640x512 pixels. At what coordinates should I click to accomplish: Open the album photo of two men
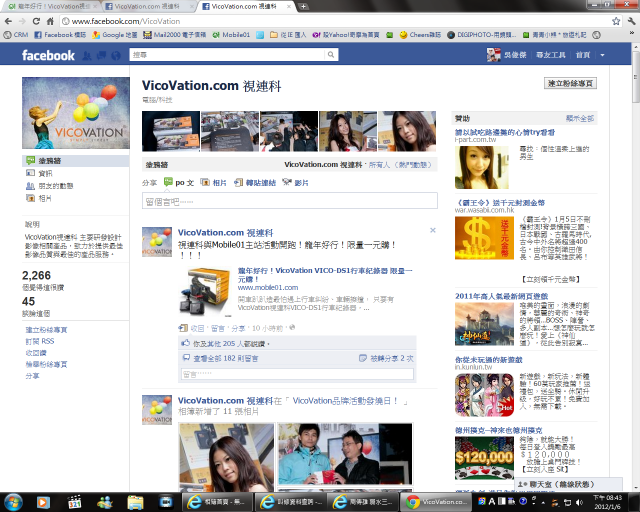(345, 454)
